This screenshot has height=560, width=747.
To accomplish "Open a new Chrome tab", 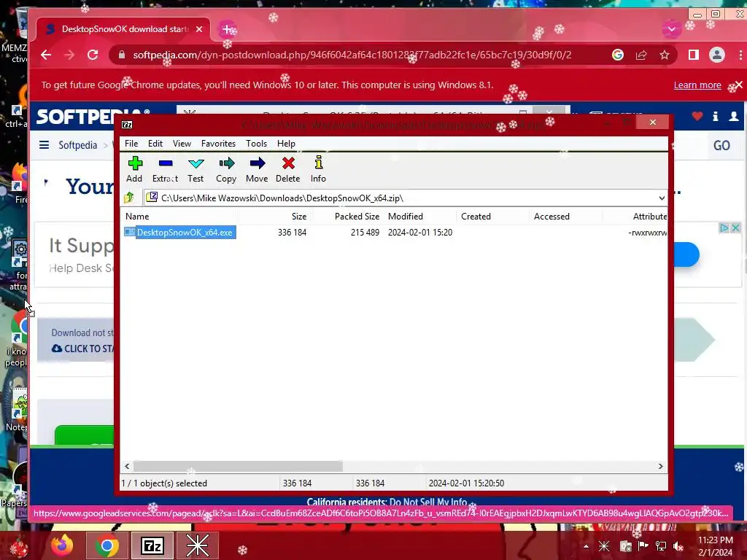I will pos(228,29).
